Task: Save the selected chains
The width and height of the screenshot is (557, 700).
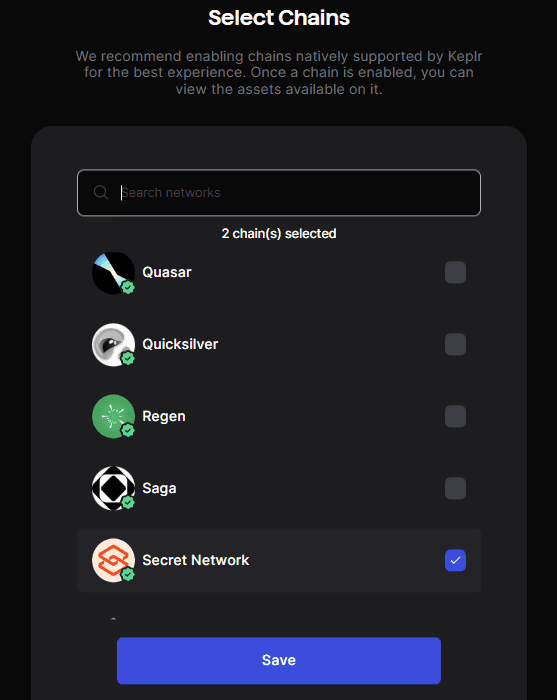Action: 279,660
